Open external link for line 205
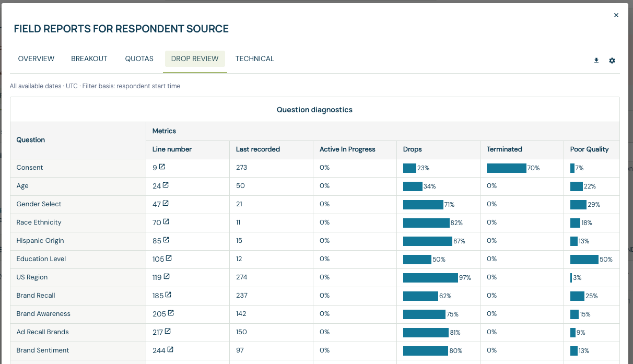The height and width of the screenshot is (364, 633). [x=171, y=313]
